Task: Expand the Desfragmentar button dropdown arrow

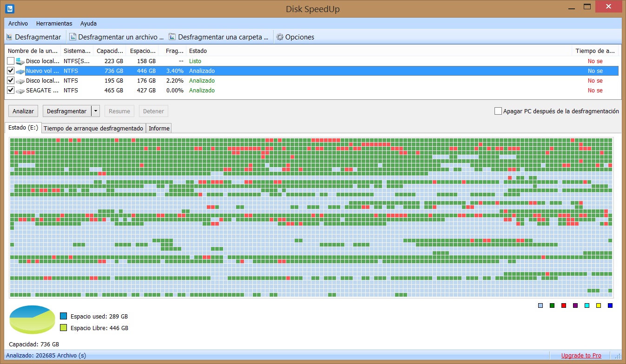Action: tap(95, 111)
